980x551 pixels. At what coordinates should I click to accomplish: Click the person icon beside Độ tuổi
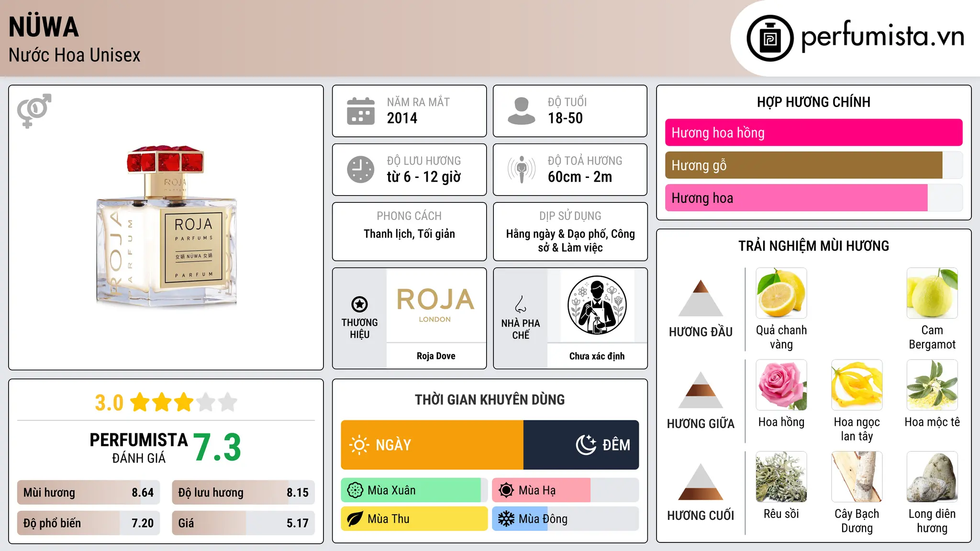pyautogui.click(x=521, y=111)
